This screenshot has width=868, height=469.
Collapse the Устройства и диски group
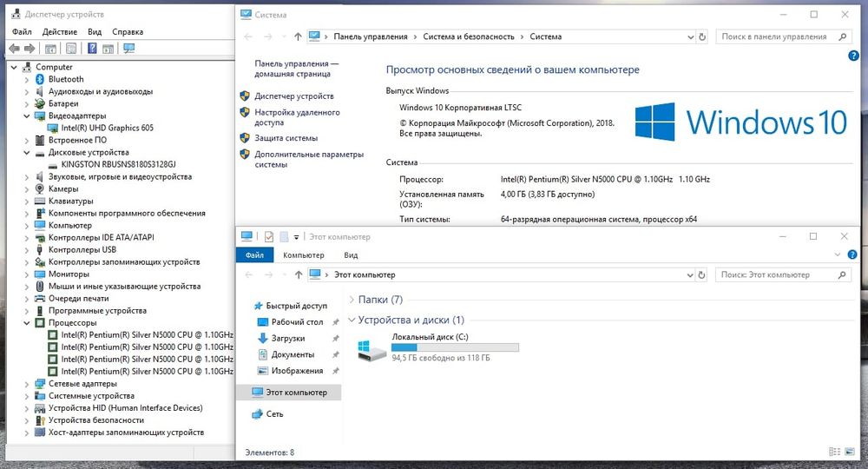tap(352, 320)
